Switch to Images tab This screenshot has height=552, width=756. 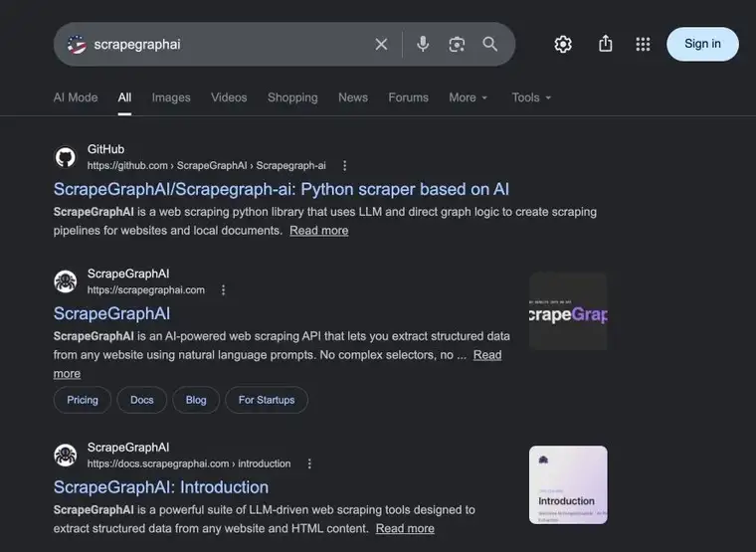tap(171, 97)
